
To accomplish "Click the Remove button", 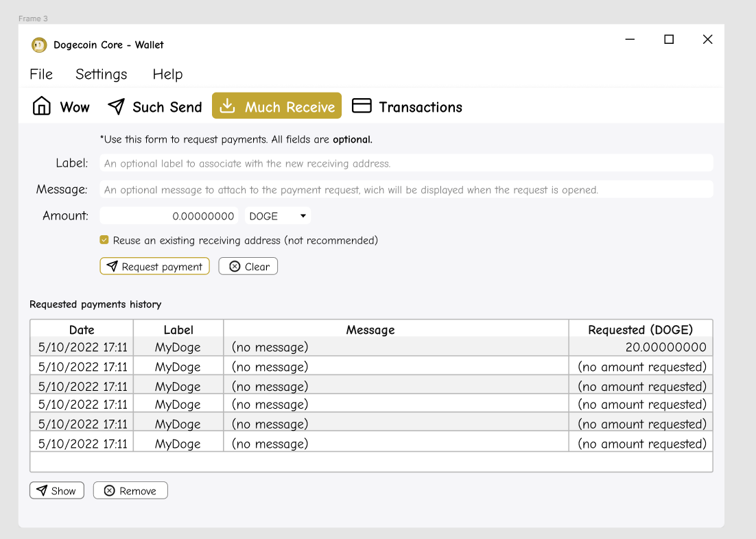I will 130,490.
